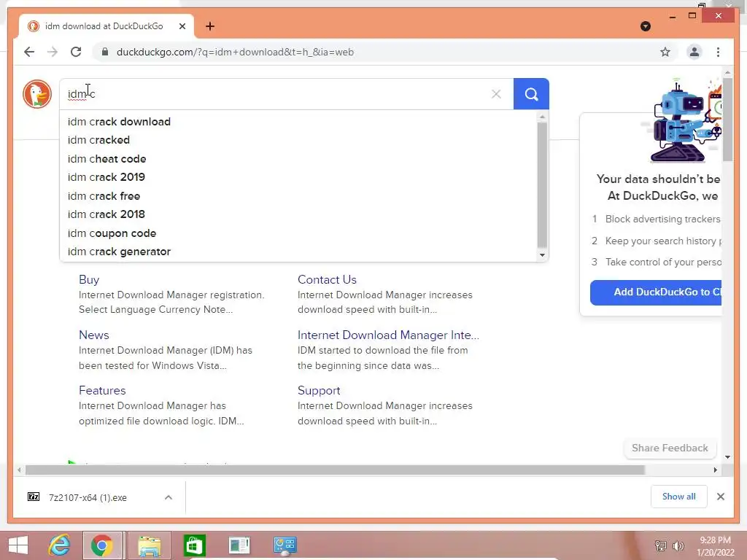The width and height of the screenshot is (747, 560).
Task: Open the Buy sitelink
Action: (89, 279)
